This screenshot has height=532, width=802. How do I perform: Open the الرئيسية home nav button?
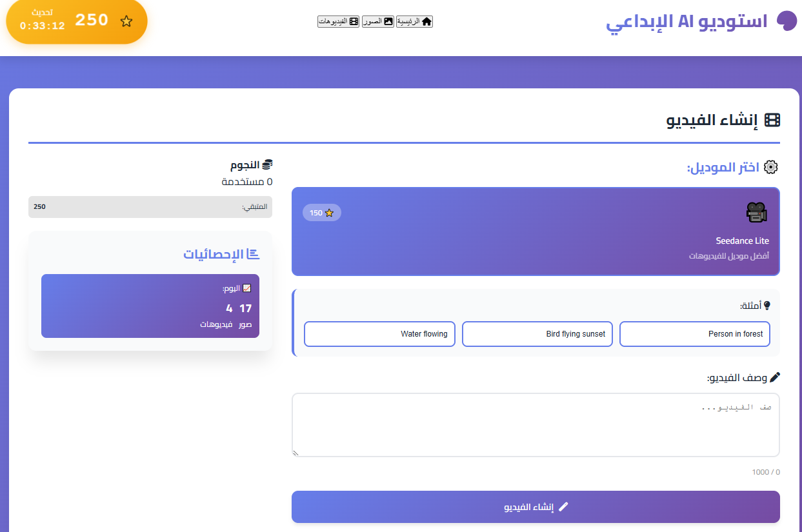(x=414, y=21)
